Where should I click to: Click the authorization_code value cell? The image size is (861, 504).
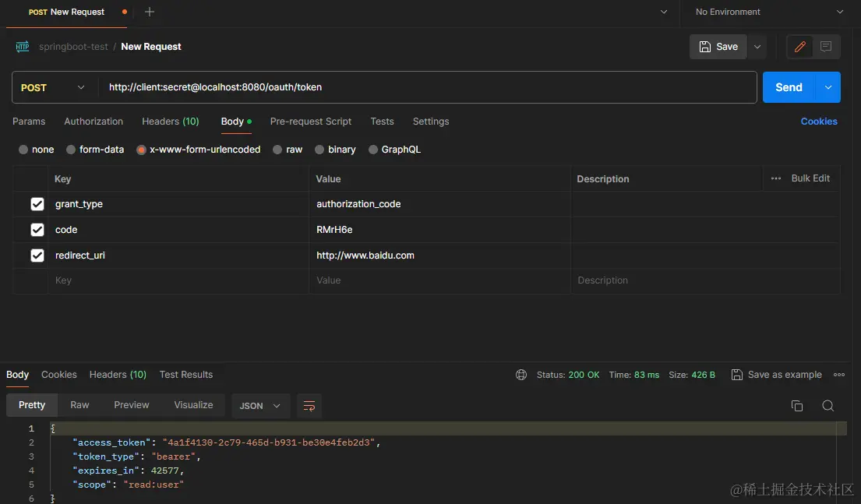(x=439, y=204)
